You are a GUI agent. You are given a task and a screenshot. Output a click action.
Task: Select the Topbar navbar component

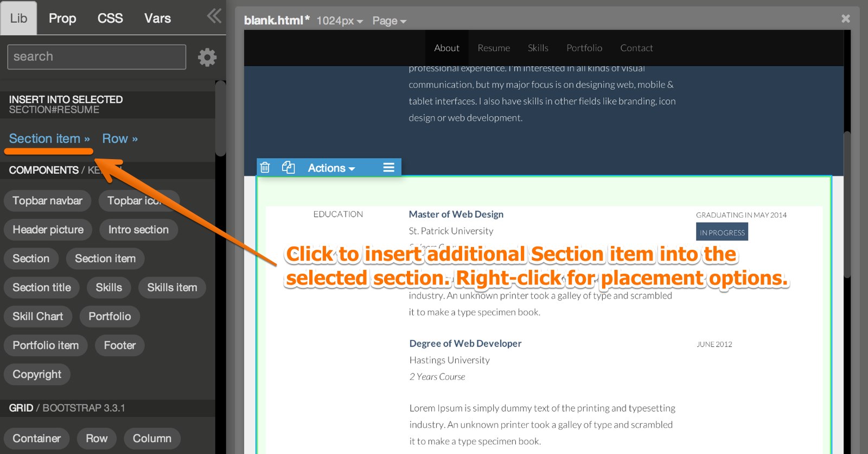(47, 200)
